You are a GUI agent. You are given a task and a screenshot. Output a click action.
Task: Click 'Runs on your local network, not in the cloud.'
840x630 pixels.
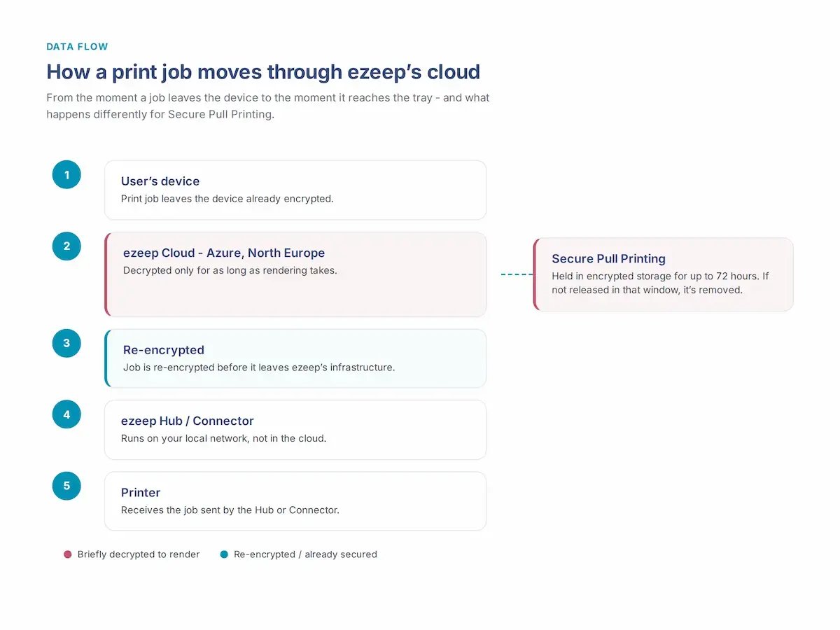[224, 439]
